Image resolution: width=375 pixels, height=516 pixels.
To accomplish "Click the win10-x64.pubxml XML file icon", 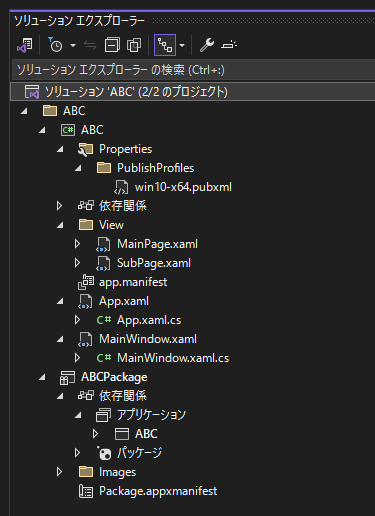I will click(121, 187).
